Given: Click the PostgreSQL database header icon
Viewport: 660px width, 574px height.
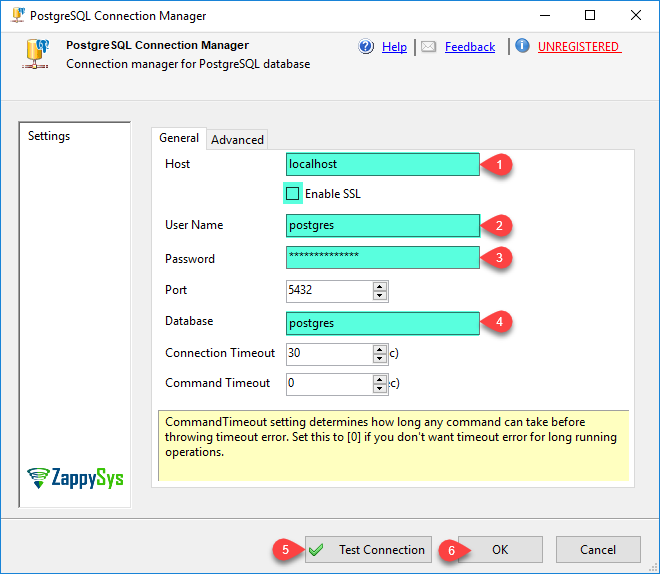Looking at the screenshot, I should 36,54.
